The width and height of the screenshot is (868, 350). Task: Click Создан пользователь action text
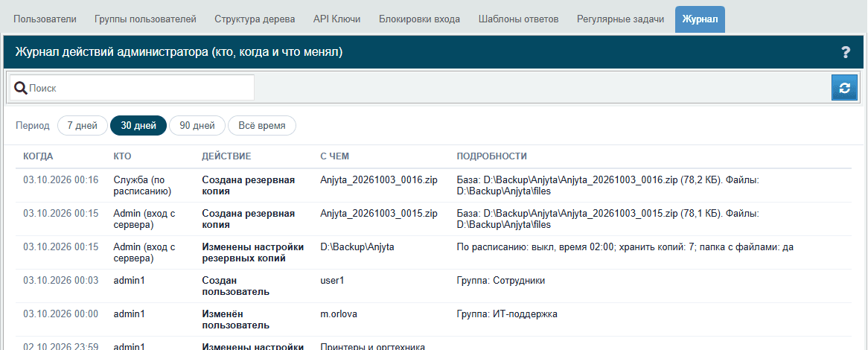tap(235, 286)
